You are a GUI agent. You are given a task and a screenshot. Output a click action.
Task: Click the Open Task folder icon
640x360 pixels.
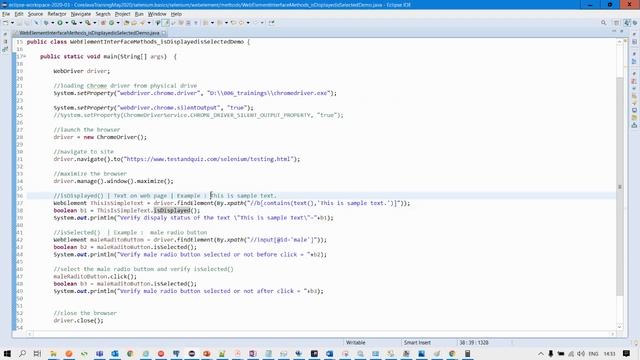[134, 23]
